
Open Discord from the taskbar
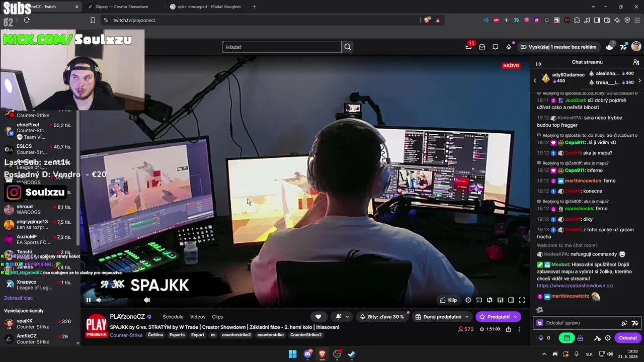(307, 354)
